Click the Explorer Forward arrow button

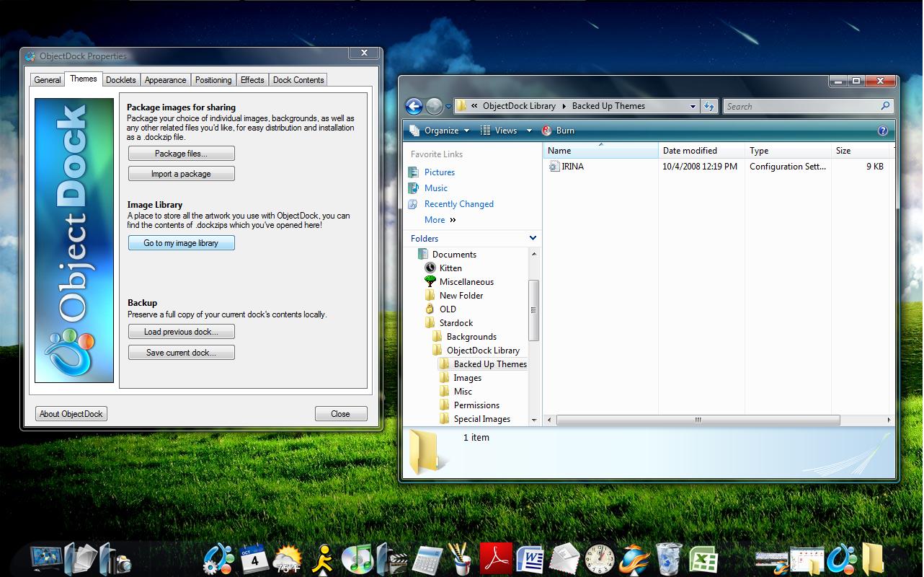coord(434,107)
